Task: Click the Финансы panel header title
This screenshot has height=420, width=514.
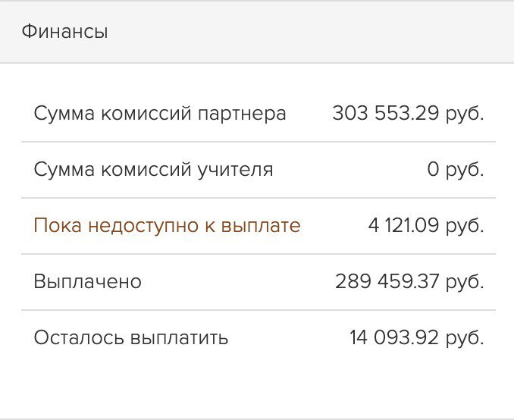Action: click(64, 32)
